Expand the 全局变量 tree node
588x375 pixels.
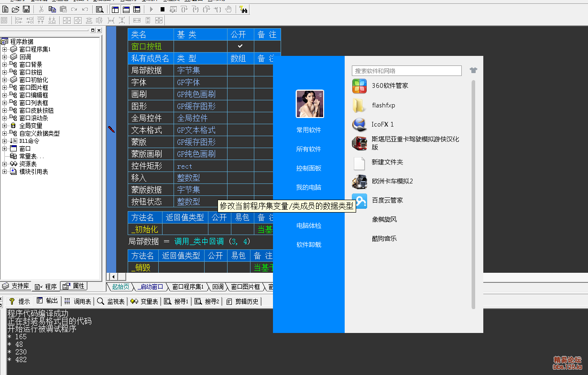[x=5, y=126]
